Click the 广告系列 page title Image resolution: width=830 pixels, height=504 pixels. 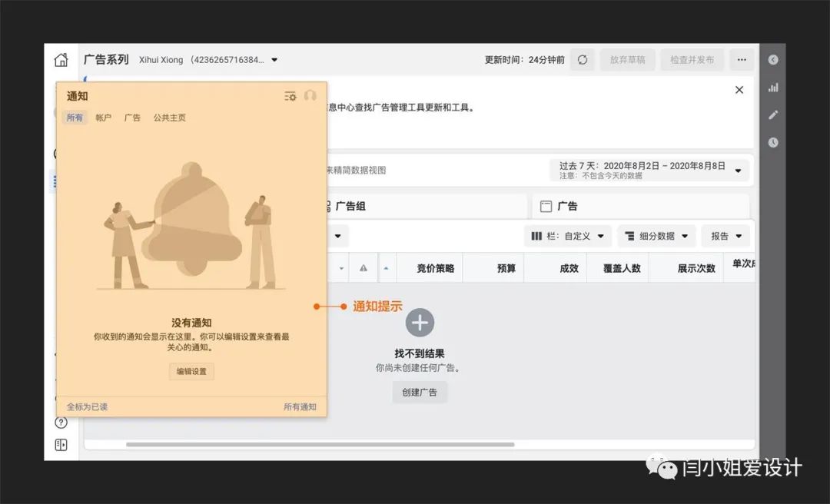pos(106,59)
